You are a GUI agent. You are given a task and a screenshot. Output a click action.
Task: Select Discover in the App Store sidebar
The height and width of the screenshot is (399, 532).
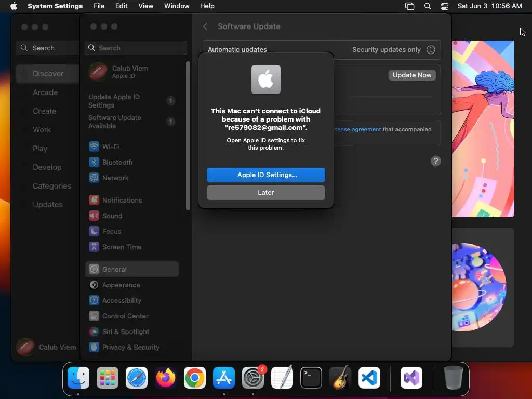point(47,74)
